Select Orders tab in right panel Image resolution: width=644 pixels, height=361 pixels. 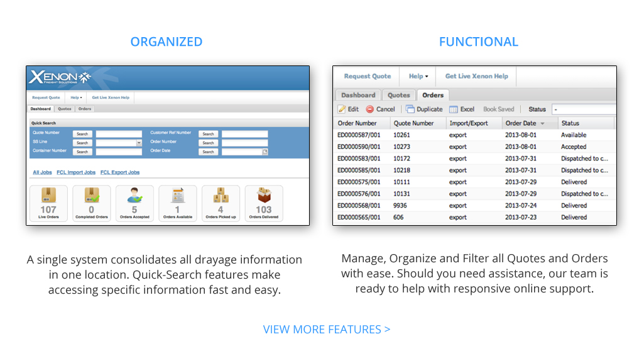[x=433, y=95]
